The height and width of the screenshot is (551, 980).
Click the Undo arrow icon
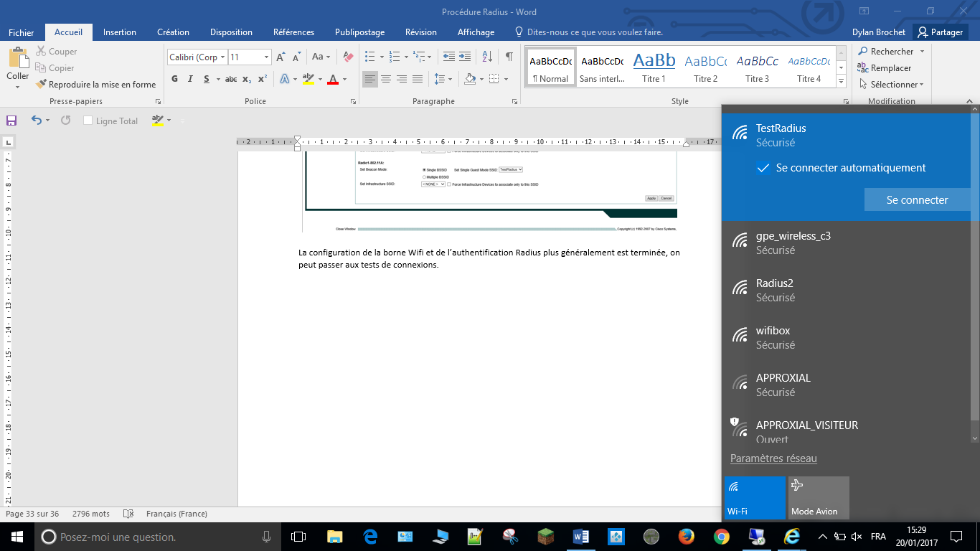pyautogui.click(x=36, y=121)
